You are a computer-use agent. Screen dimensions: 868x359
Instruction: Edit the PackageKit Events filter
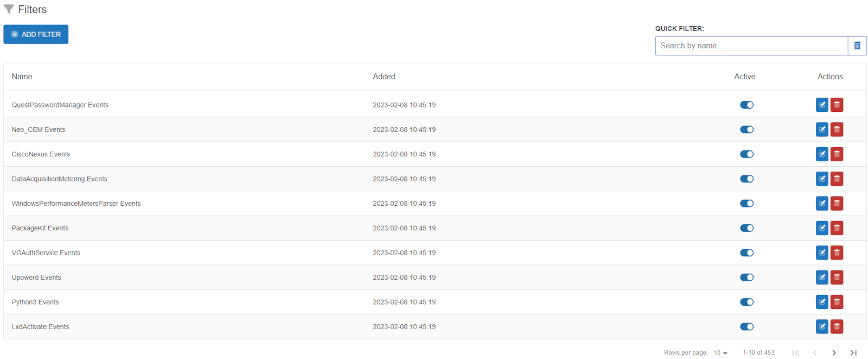[x=822, y=228]
